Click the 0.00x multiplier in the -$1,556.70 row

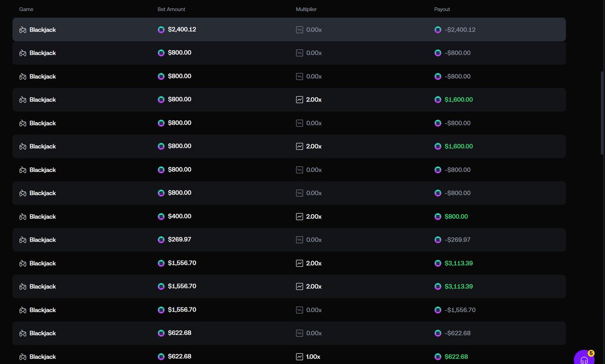coord(314,310)
